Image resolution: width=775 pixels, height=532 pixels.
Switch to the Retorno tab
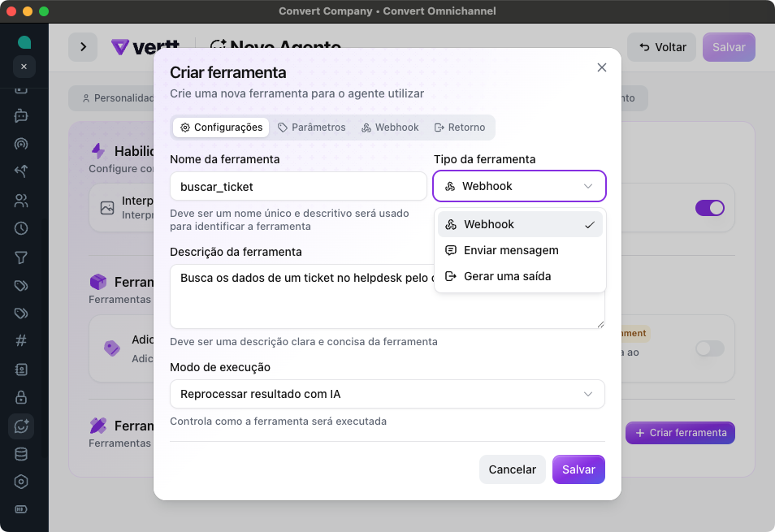[x=460, y=128]
